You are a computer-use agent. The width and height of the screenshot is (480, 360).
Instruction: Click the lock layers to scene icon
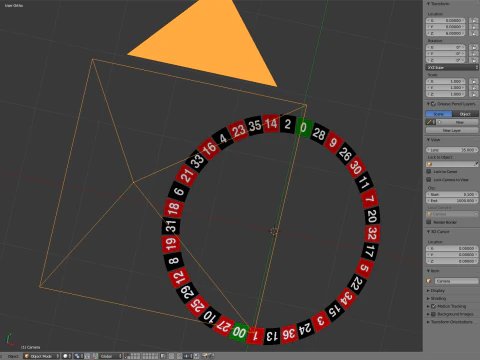click(x=163, y=356)
